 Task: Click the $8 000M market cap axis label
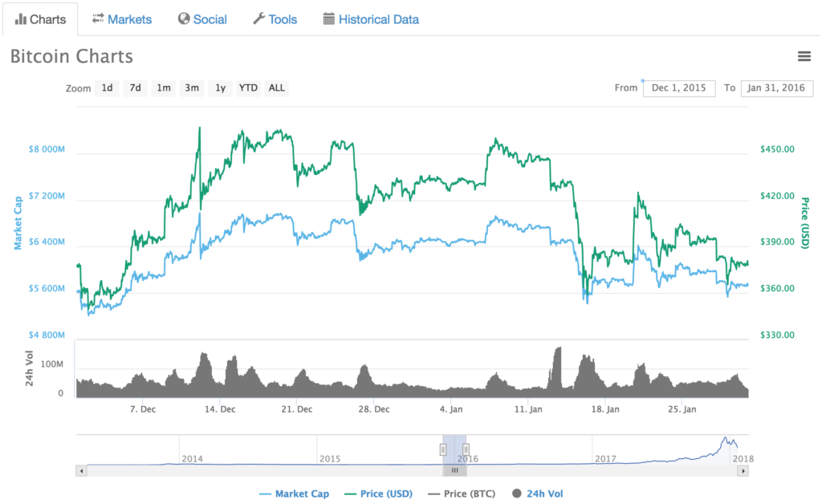pos(47,149)
